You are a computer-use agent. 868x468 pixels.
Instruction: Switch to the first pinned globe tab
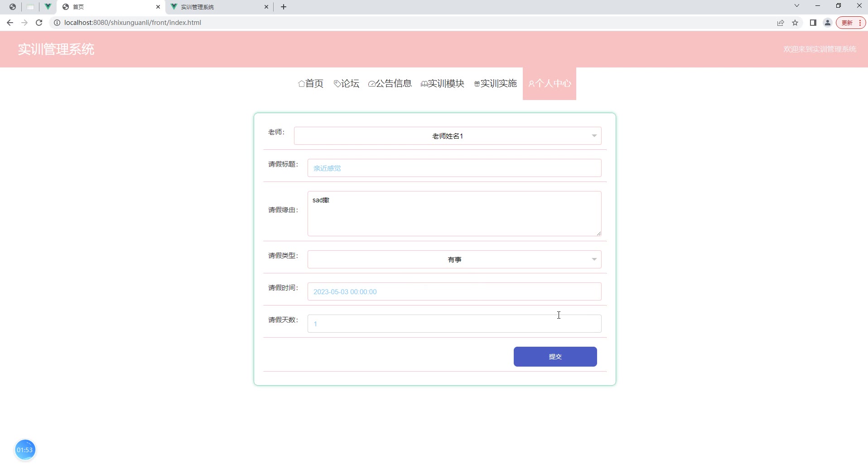[13, 7]
